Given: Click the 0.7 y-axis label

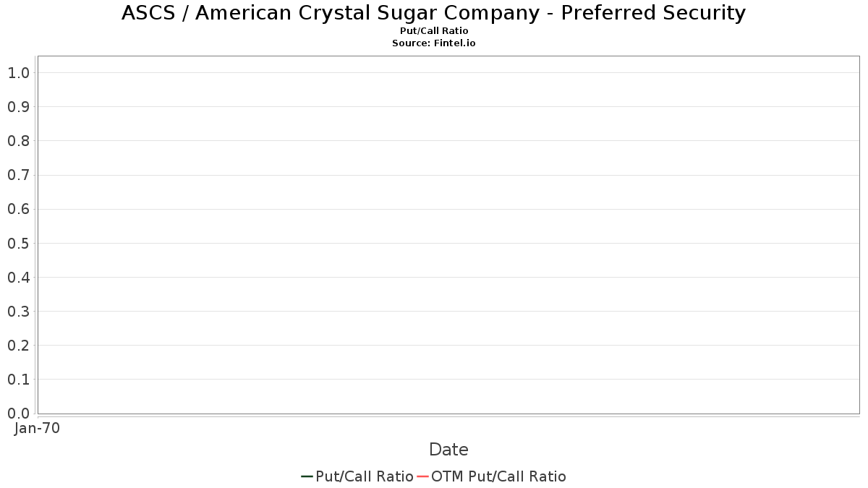Looking at the screenshot, I should (18, 175).
